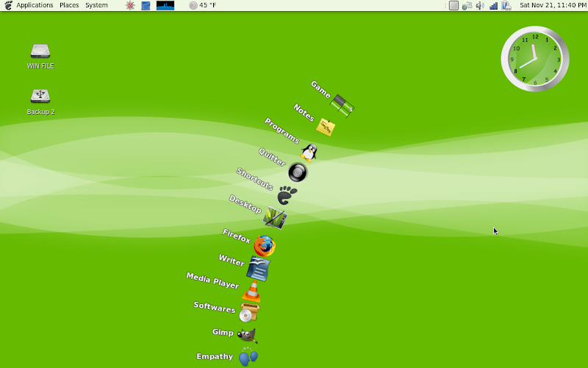The height and width of the screenshot is (368, 588).
Task: Click the 'Writer' label
Action: pos(232,260)
